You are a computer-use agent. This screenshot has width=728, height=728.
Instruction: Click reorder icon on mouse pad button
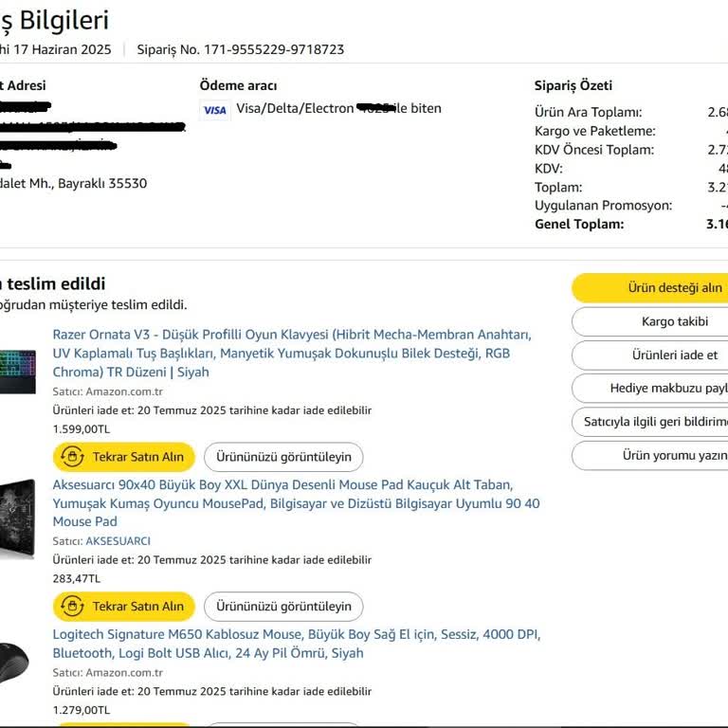[72, 607]
